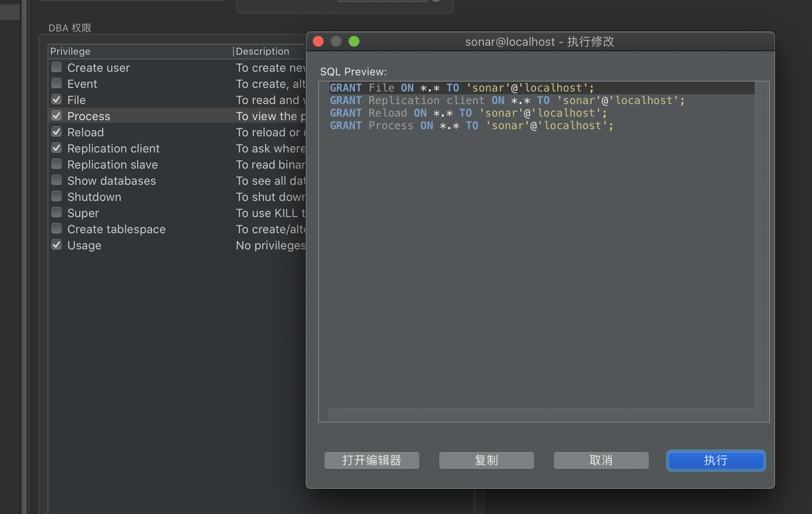This screenshot has width=812, height=514.
Task: Uncheck the Reload privilege
Action: [56, 131]
